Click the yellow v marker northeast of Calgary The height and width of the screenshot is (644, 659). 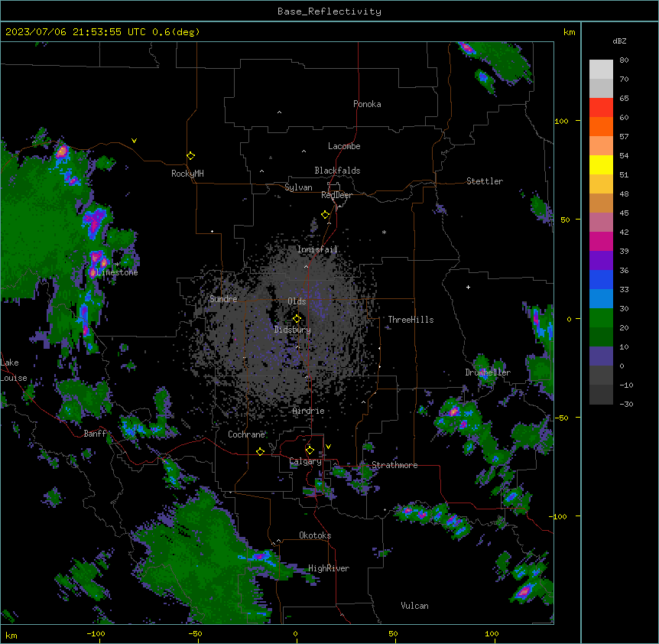pyautogui.click(x=328, y=447)
